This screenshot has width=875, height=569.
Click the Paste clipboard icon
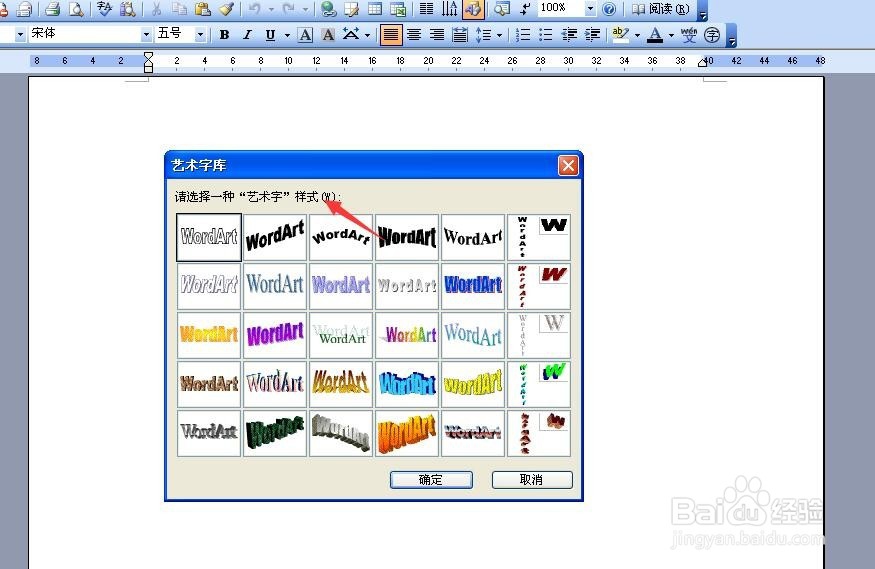pos(203,8)
